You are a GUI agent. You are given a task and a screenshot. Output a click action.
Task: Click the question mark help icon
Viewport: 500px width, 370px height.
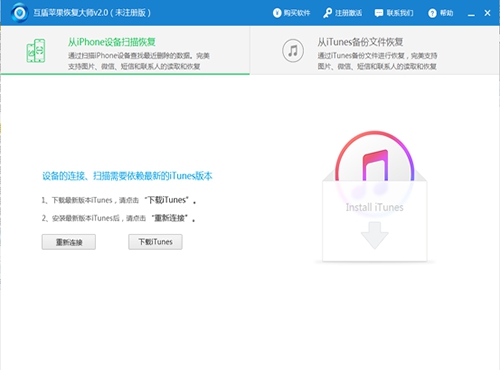pos(432,13)
